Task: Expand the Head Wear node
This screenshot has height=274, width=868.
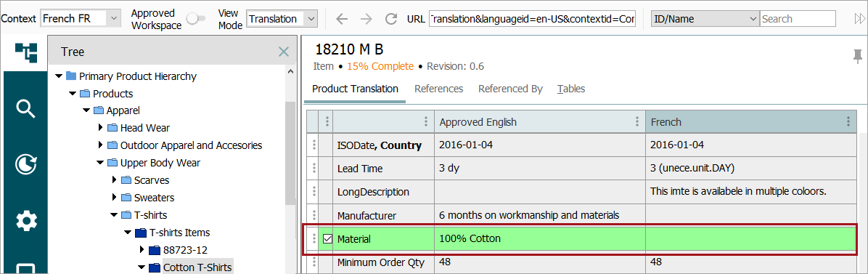Action: (100, 128)
